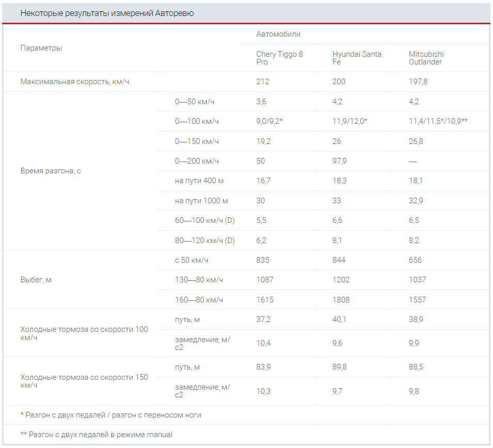Click Chery 0—50 км/ч value '3,6'

click(261, 102)
